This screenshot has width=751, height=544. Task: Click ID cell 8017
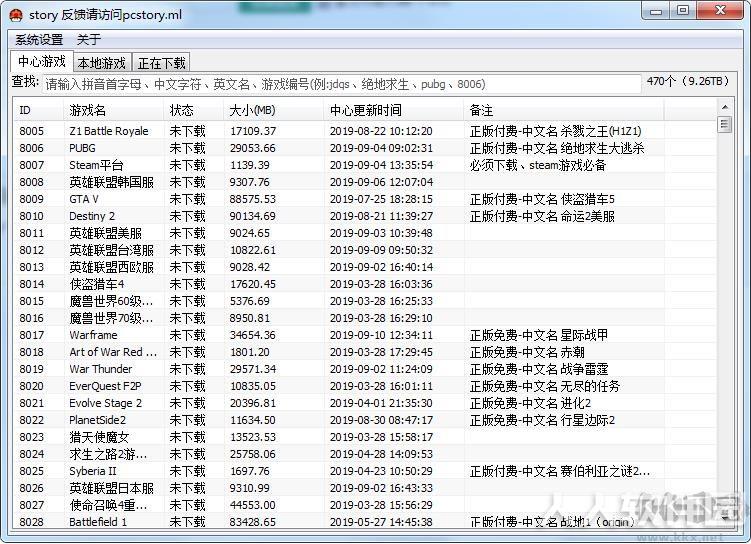click(31, 335)
